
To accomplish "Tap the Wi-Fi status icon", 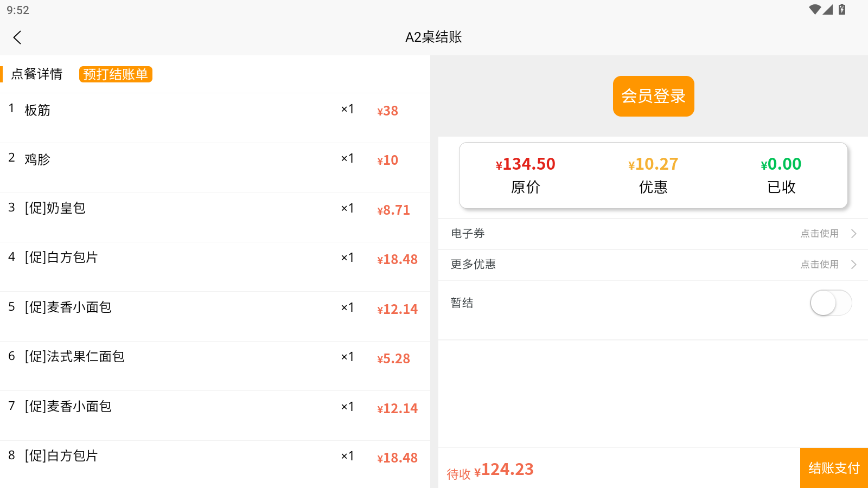I will point(814,10).
